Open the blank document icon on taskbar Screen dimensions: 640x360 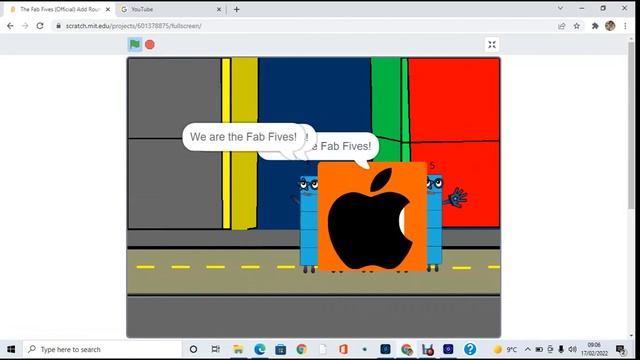[x=323, y=349]
